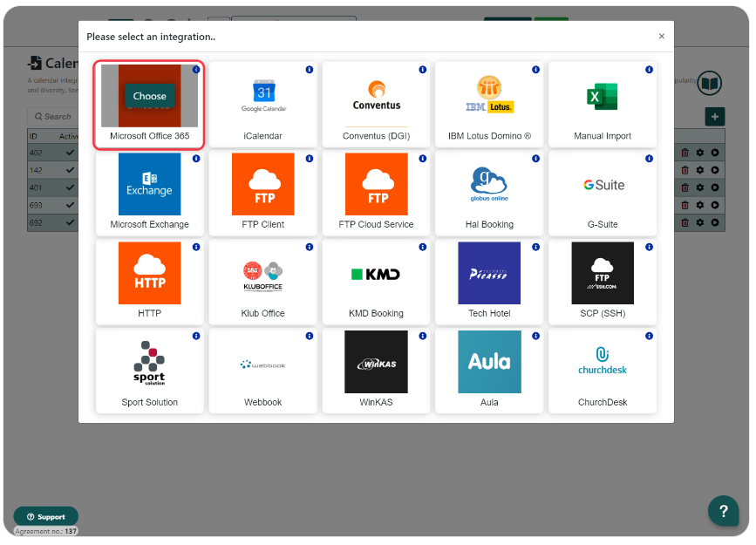756x545 pixels.
Task: Select the Conventus (DGI) integration
Action: [376, 104]
